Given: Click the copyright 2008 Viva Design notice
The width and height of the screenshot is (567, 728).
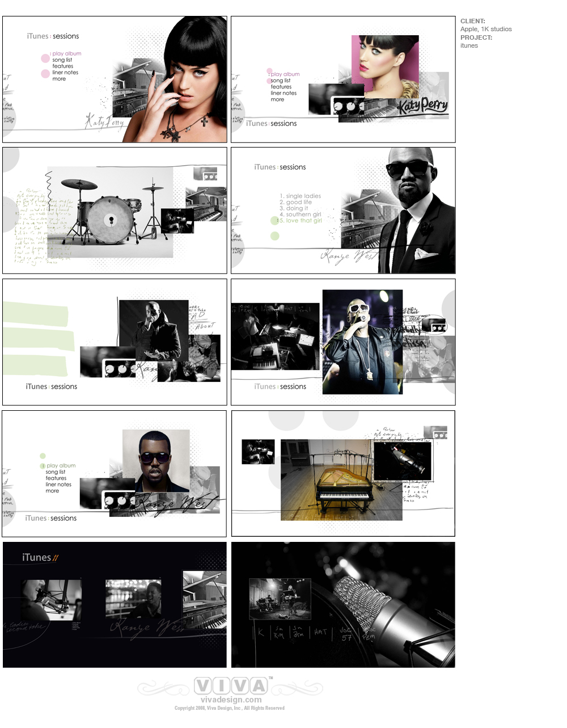Looking at the screenshot, I should pos(230,708).
